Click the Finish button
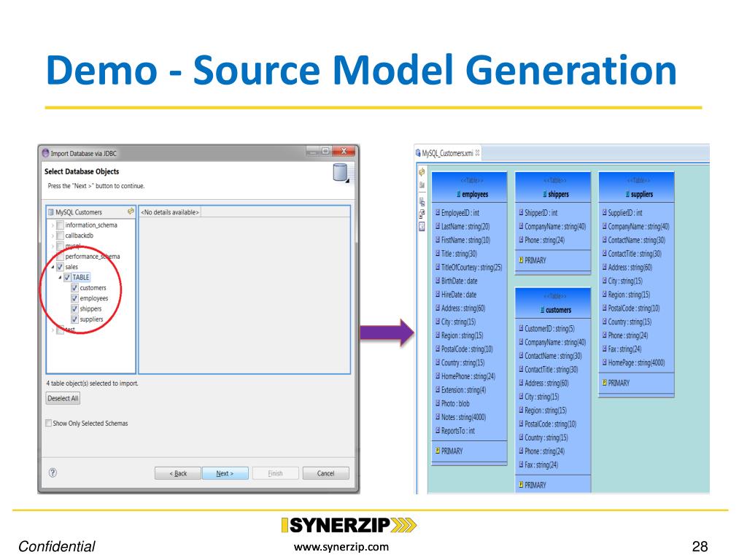 275,473
